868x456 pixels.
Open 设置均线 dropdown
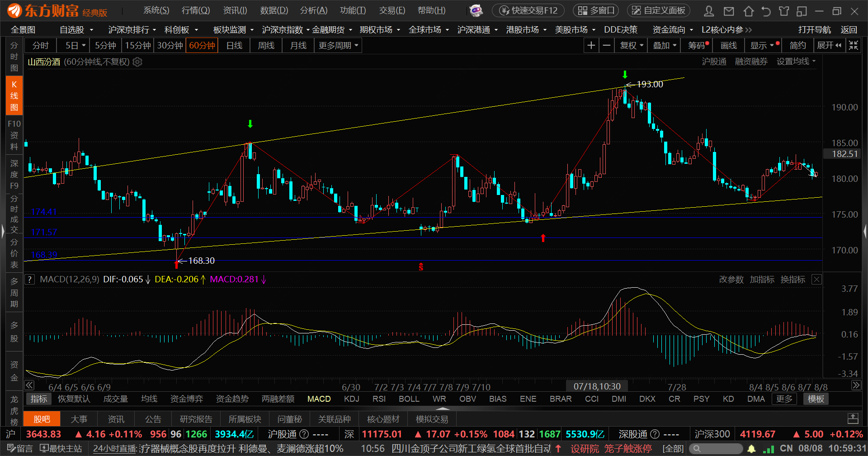(796, 62)
